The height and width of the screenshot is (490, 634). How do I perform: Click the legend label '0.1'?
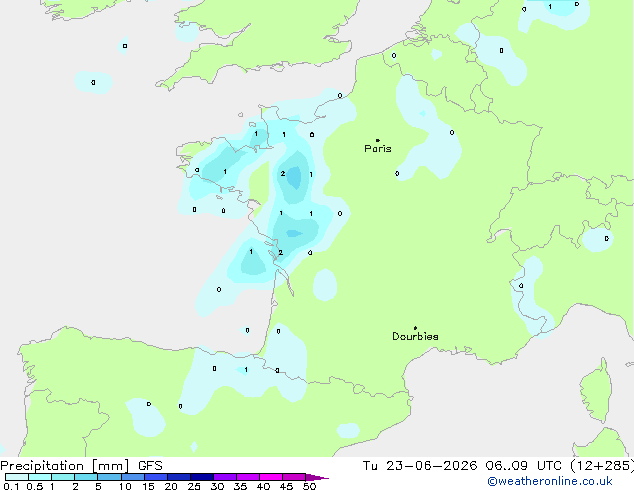11,486
